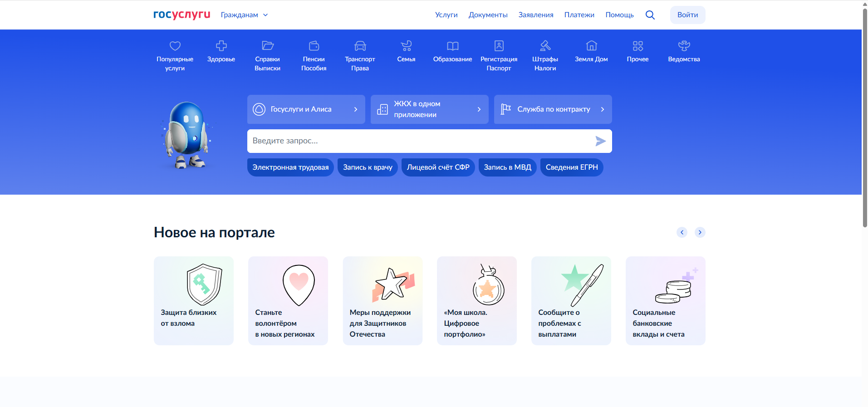Expand the Гражданам dropdown

[245, 15]
